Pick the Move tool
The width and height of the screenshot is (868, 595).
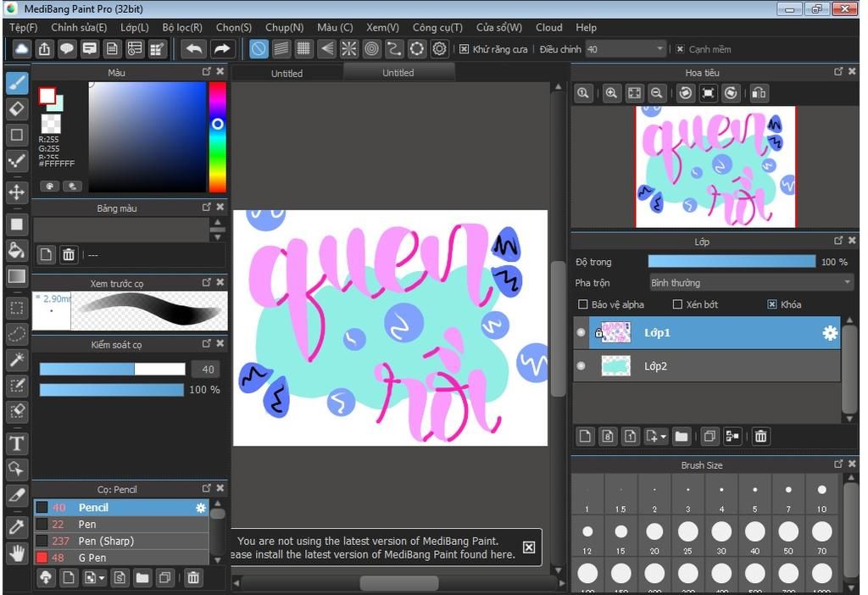pos(17,192)
